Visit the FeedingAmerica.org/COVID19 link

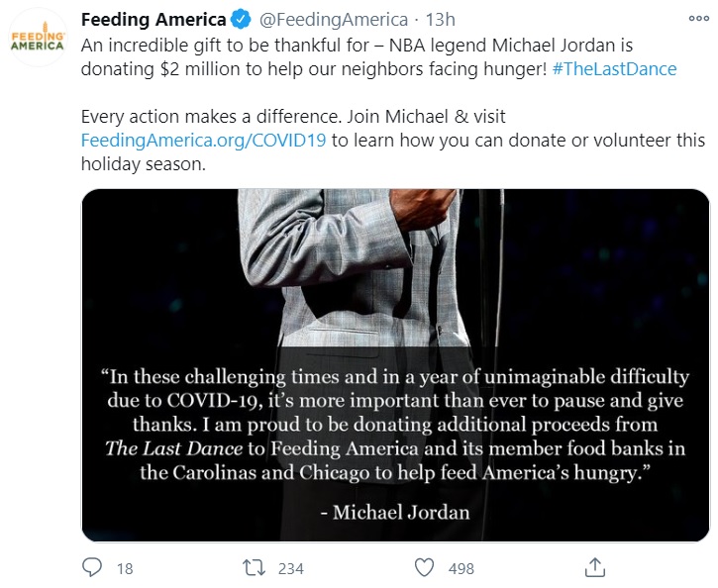pos(203,140)
